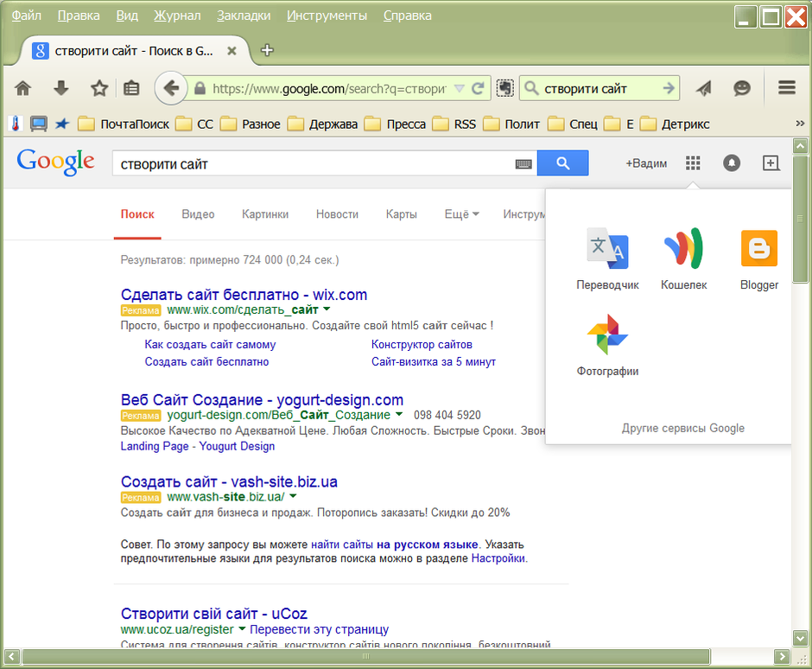The width and height of the screenshot is (812, 669).
Task: Click 'Настройки' link in tip
Action: (498, 558)
